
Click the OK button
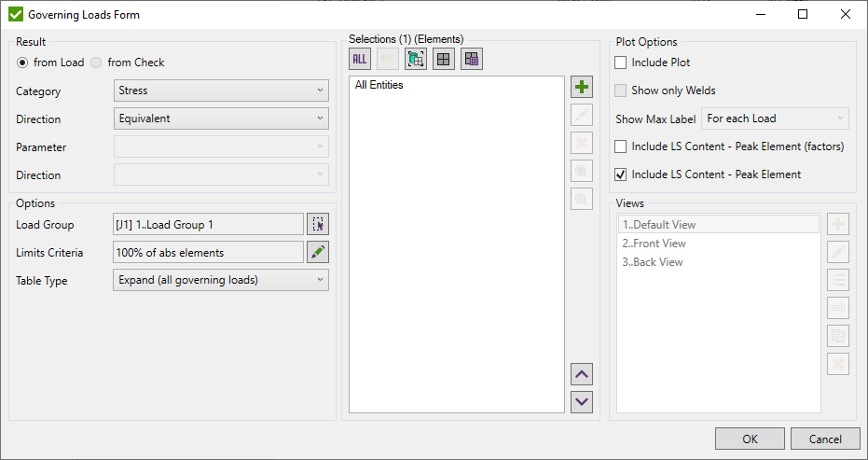coord(750,439)
